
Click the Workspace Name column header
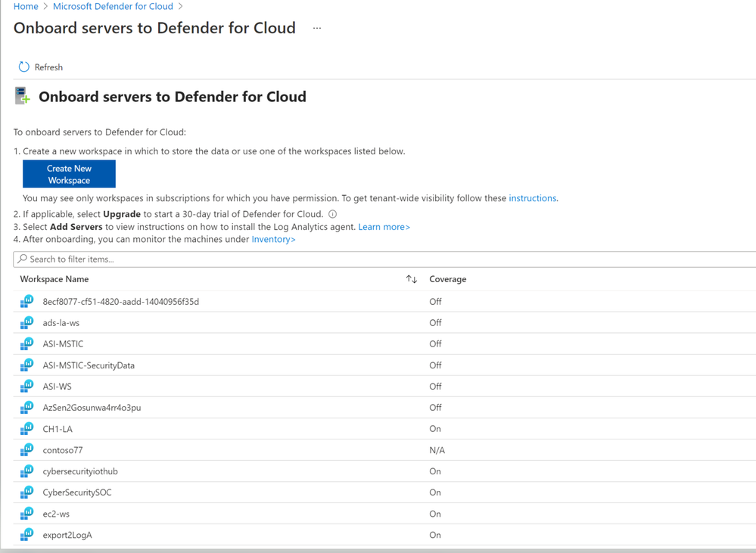[x=54, y=279]
